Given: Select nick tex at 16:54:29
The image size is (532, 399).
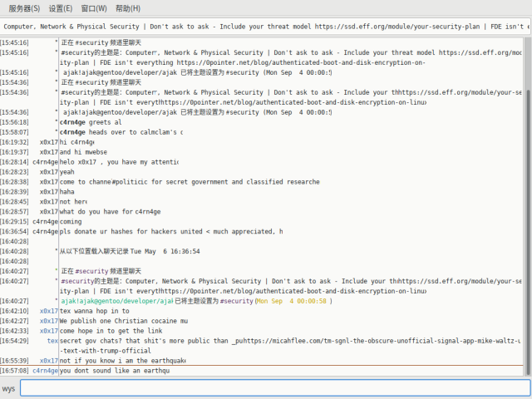Looking at the screenshot, I should click(x=52, y=341).
